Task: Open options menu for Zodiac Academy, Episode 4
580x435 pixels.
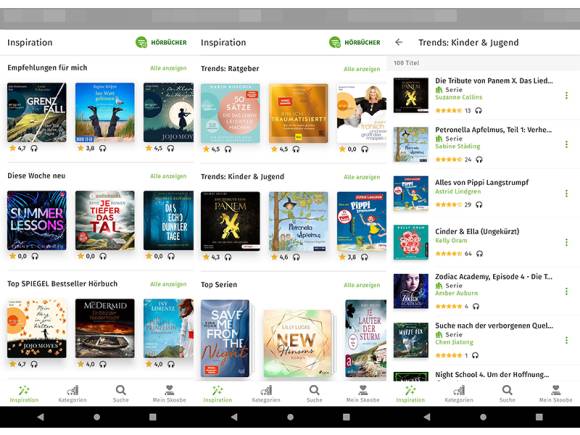Action: 566,291
